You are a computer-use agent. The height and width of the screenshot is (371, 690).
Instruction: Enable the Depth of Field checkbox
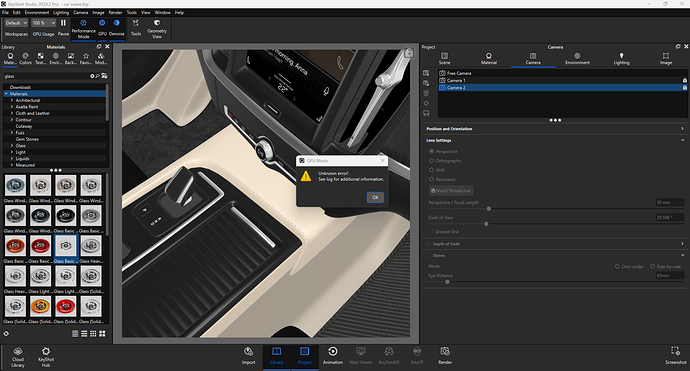coord(429,244)
